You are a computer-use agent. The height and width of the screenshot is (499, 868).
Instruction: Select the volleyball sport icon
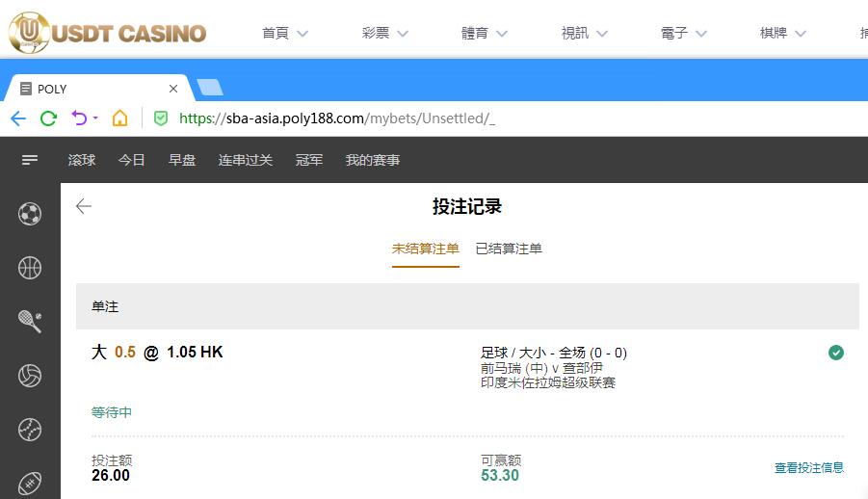click(x=30, y=376)
